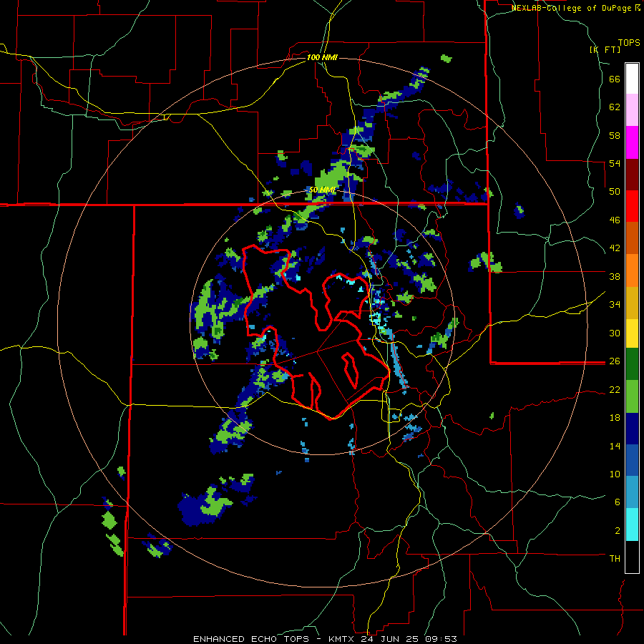Click the 38 legend value
644x644 pixels.
coord(615,276)
